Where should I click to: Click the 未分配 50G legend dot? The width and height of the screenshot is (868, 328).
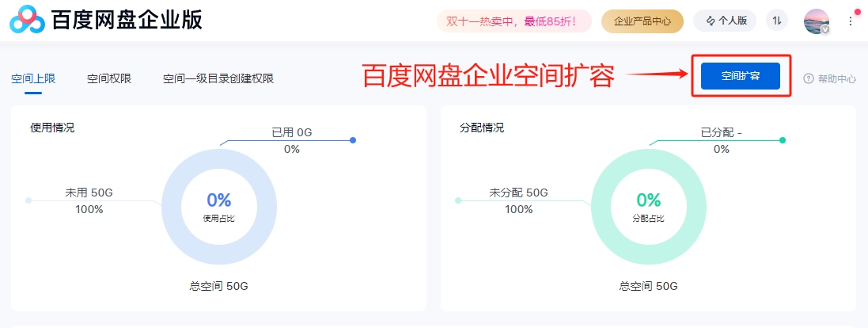(458, 200)
